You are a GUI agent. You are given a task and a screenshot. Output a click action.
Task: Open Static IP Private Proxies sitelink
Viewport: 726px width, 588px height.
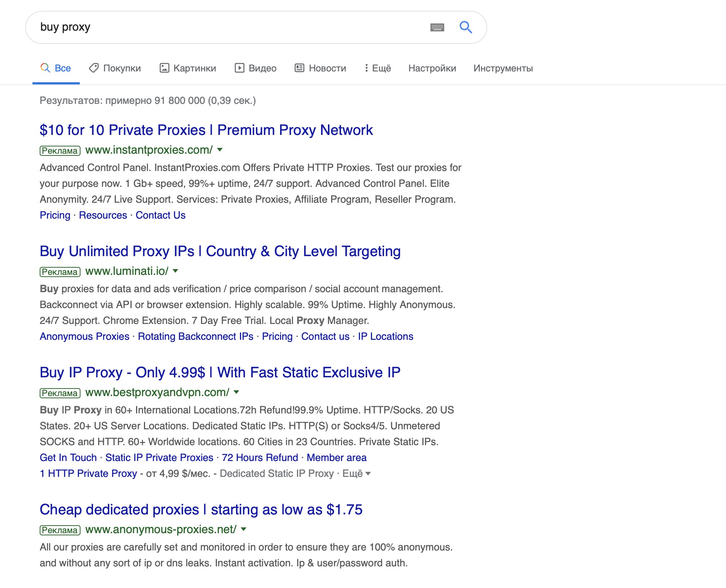click(x=159, y=458)
